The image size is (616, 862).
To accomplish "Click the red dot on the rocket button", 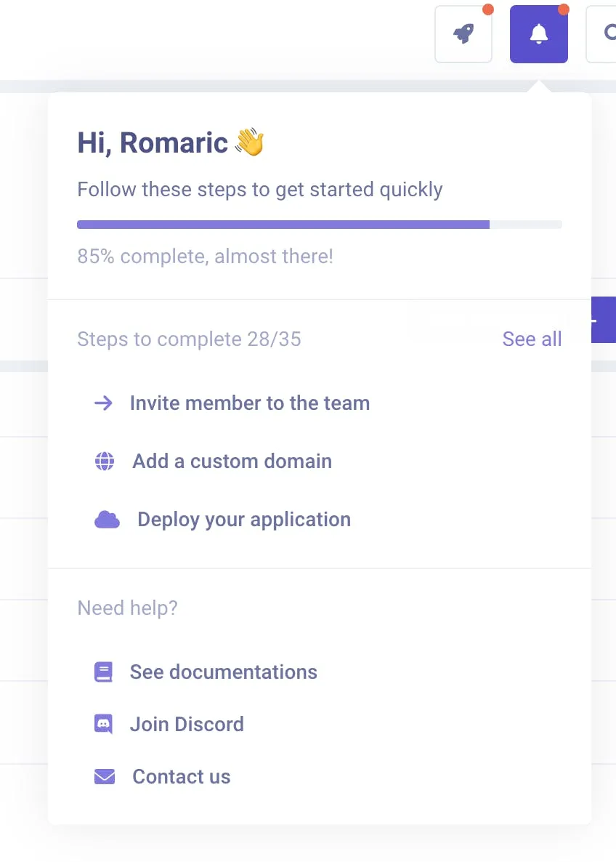I will (x=488, y=10).
